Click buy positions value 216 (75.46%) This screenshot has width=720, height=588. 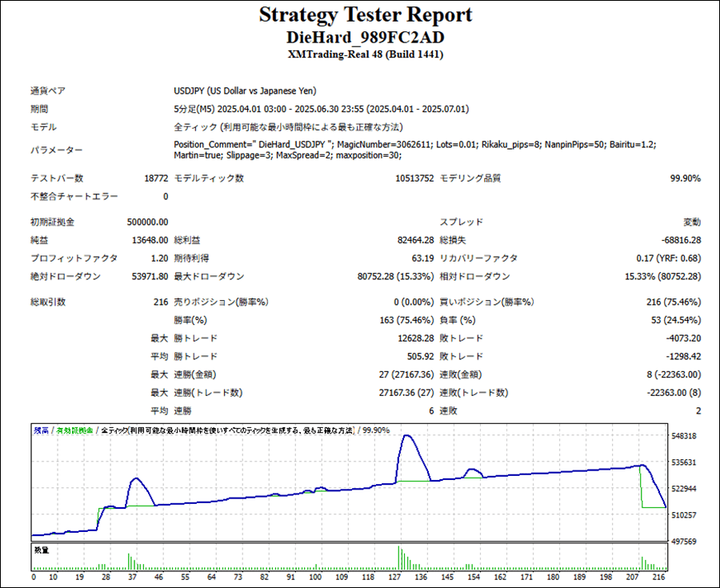pos(673,302)
